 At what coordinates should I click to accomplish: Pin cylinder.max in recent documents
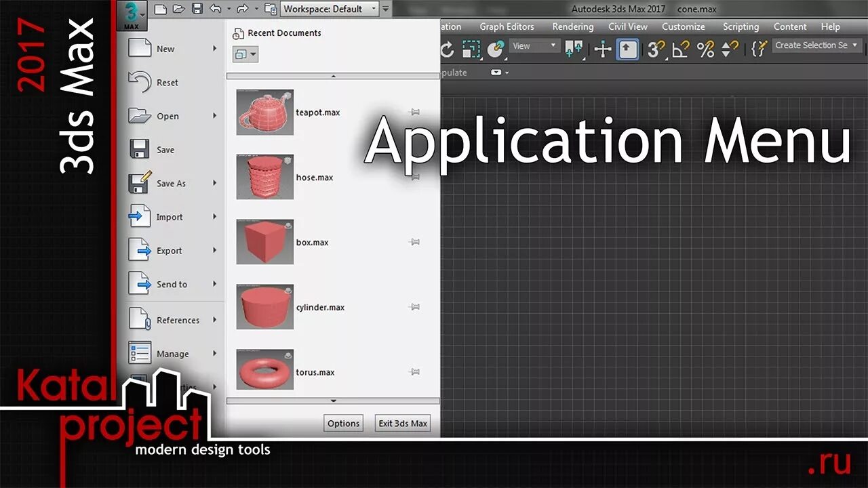(415, 307)
